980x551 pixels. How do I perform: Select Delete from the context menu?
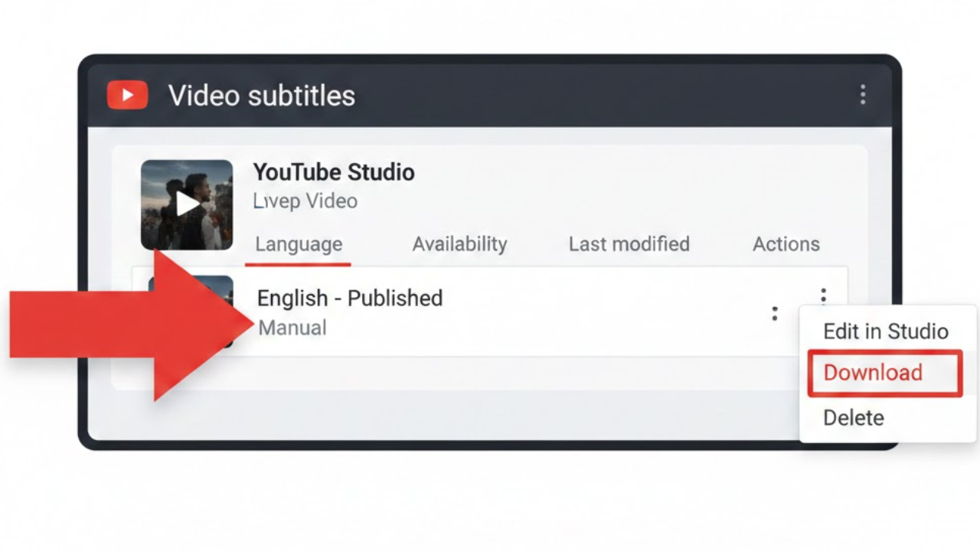click(x=853, y=418)
